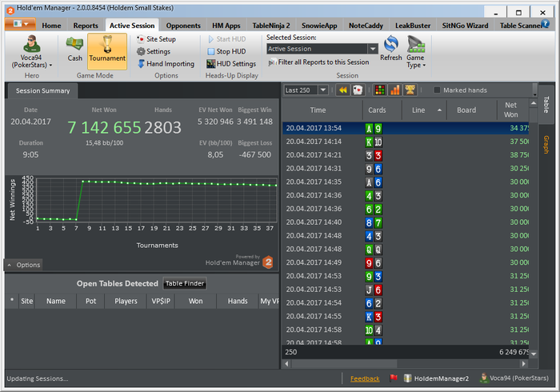
Task: Open the SnowieApp tab
Action: [319, 26]
